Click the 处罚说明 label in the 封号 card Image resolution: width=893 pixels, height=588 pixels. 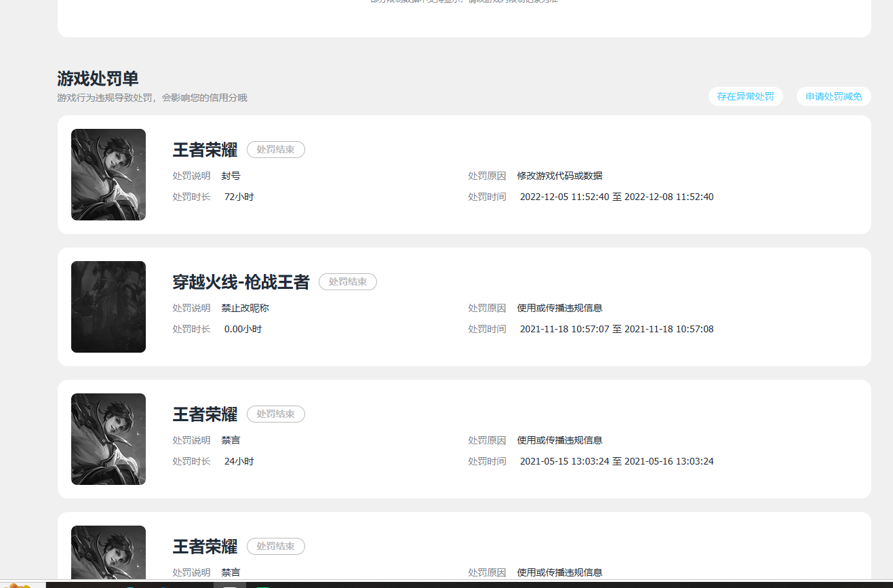(191, 176)
